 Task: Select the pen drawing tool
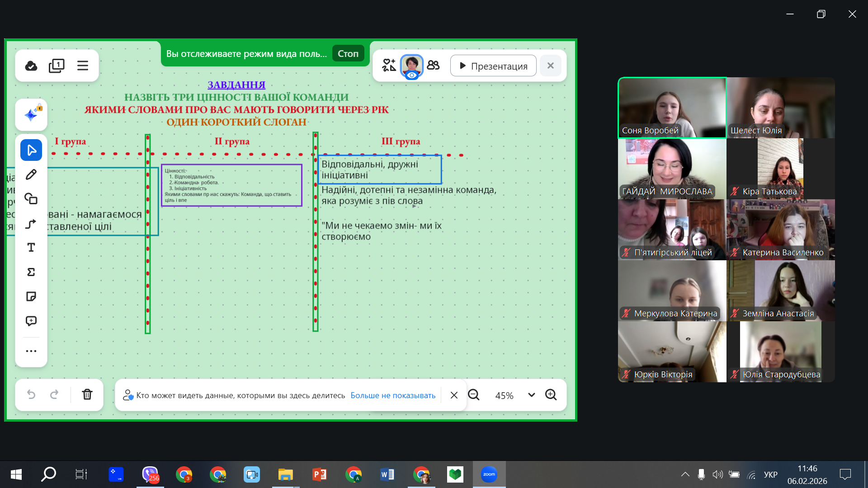[31, 174]
